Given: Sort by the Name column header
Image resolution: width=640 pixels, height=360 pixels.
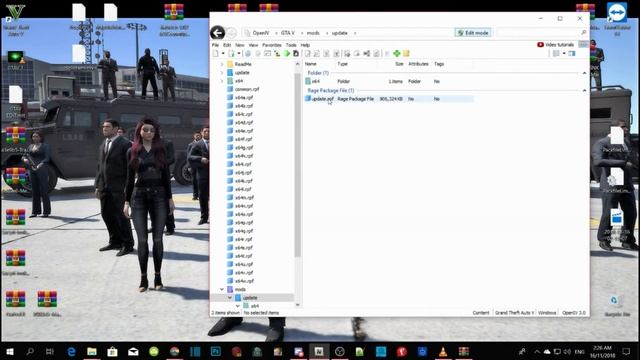Looking at the screenshot, I should click(x=311, y=64).
